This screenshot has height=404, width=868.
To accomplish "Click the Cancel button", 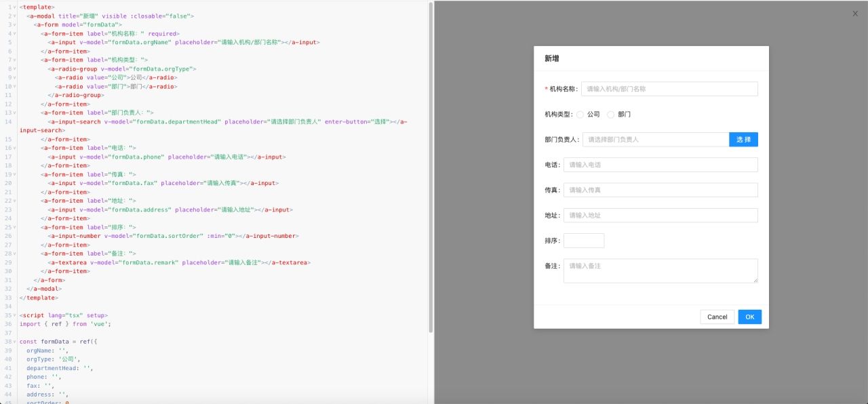I will 717,317.
